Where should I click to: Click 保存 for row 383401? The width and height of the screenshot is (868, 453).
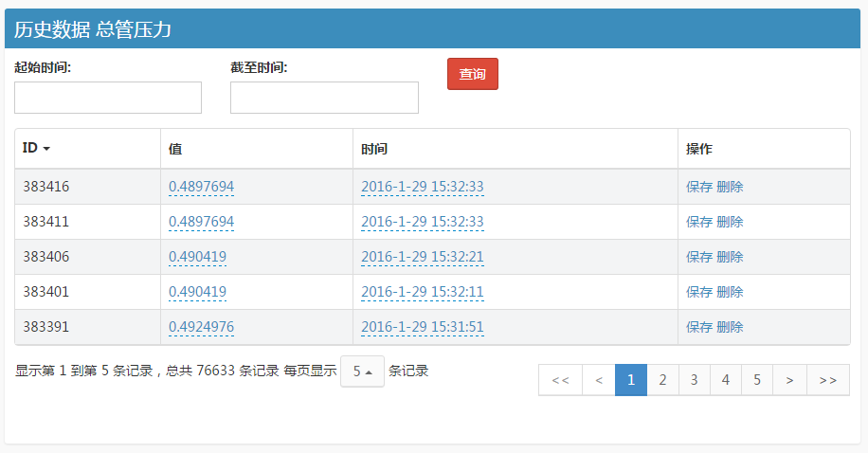[699, 291]
